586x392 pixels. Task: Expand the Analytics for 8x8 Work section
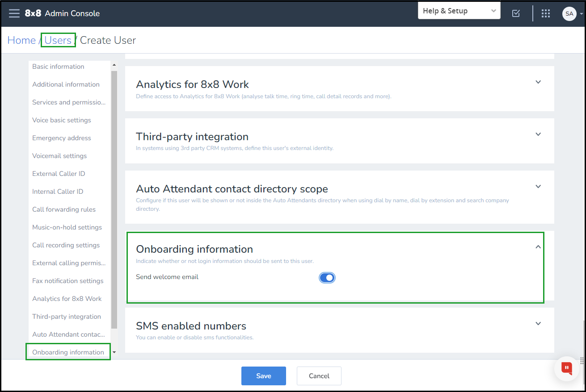coord(538,82)
